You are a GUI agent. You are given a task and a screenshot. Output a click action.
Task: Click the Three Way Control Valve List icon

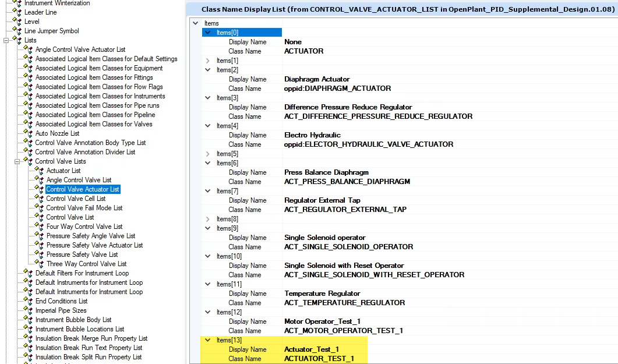[x=40, y=264]
